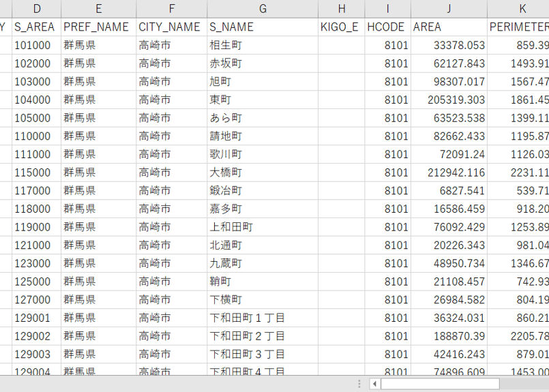Select cell 下和田町２丁目
Screen dimensions: 549x392
pos(263,336)
